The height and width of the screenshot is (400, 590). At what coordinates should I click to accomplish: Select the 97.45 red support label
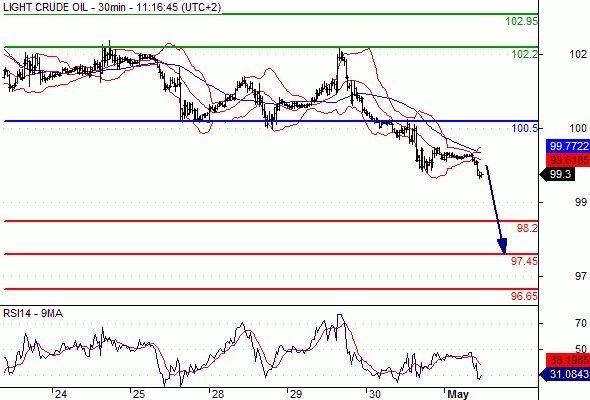(524, 261)
